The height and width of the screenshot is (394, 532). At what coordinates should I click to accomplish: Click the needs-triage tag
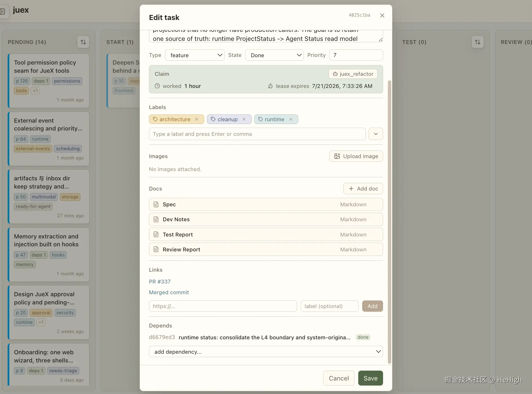[63, 371]
